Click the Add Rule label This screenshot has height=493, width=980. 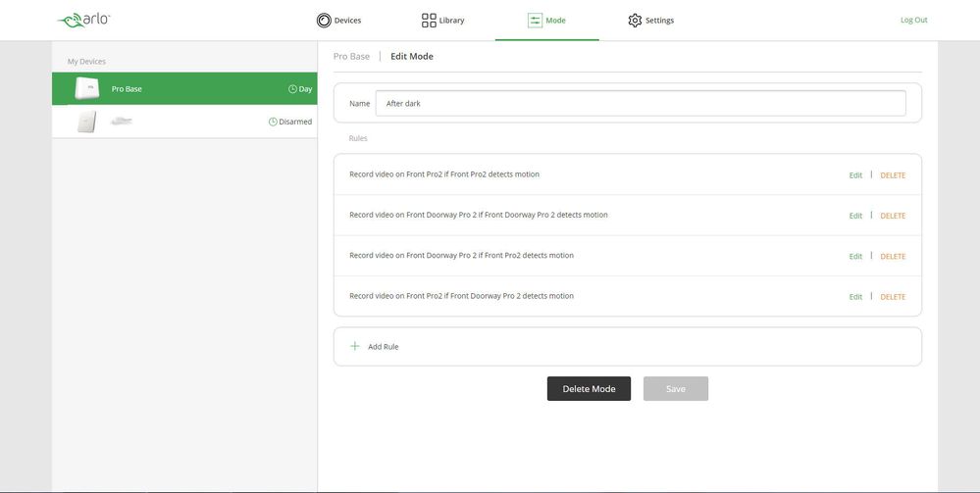(x=384, y=347)
